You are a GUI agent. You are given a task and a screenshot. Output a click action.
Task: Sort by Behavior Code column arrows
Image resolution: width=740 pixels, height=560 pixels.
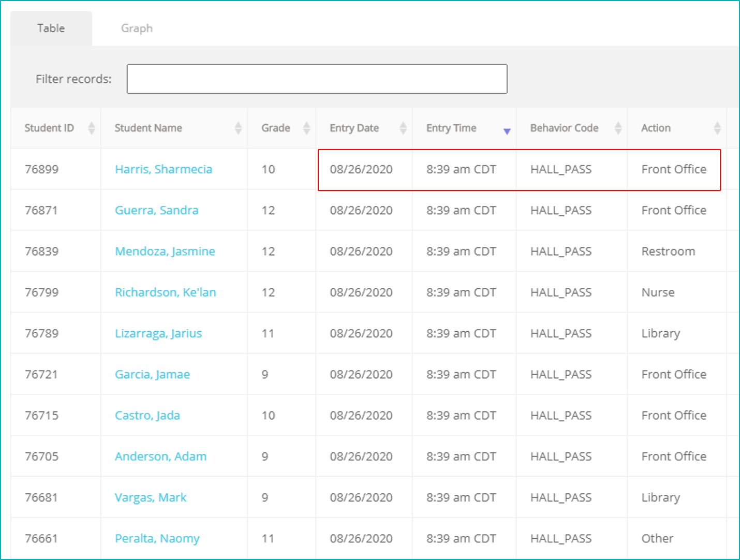[x=618, y=128]
